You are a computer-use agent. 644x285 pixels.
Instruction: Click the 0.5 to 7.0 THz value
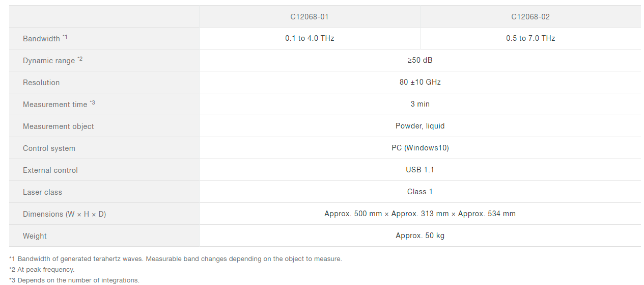point(530,38)
